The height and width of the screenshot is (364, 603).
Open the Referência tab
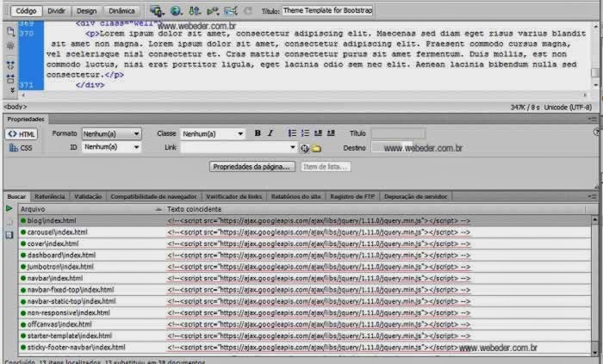[50, 196]
